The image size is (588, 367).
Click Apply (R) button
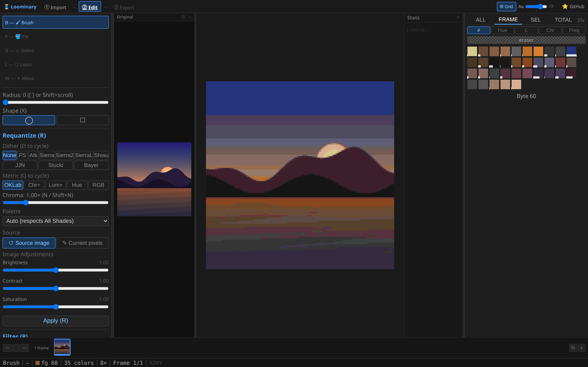pos(55,321)
